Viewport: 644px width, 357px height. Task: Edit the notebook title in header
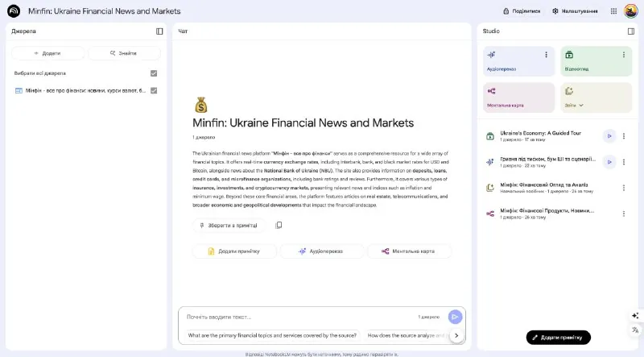tap(105, 11)
